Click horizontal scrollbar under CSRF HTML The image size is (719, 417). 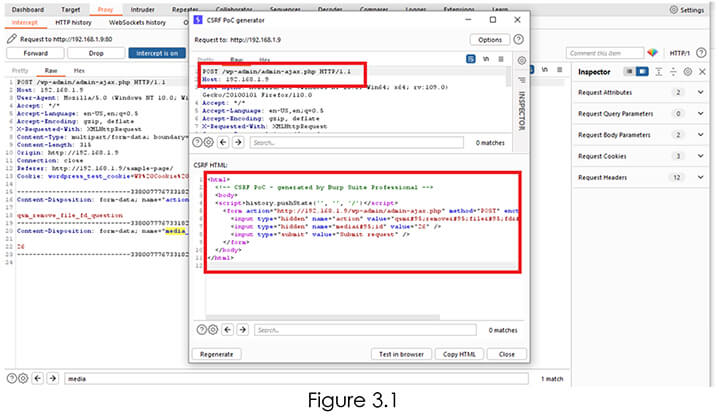pos(322,317)
